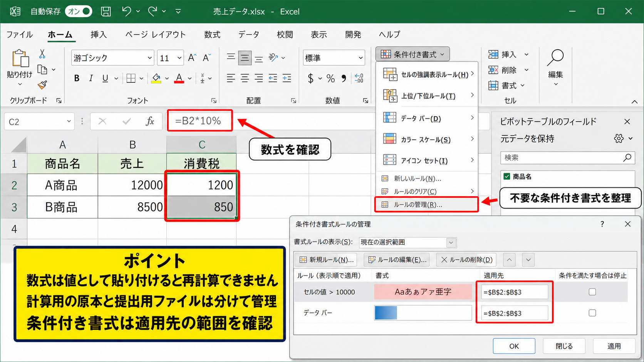Image resolution: width=644 pixels, height=362 pixels.
Task: Click the Redo arrow icon
Action: 153,12
